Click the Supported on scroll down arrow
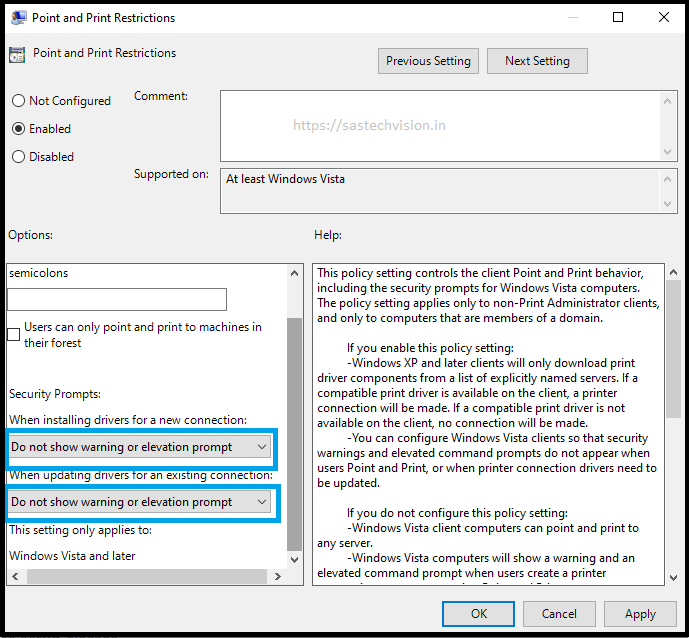Viewport: 689px width, 638px height. 667,205
